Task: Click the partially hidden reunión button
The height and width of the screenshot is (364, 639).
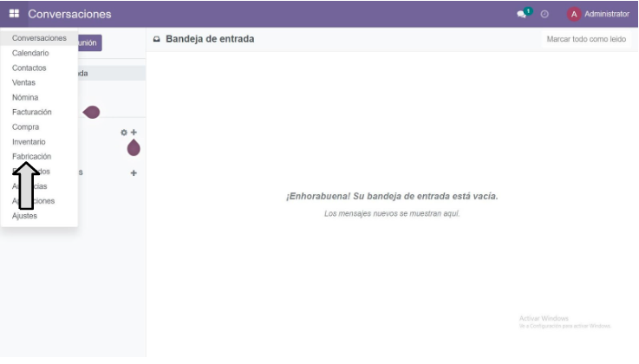Action: click(x=89, y=42)
